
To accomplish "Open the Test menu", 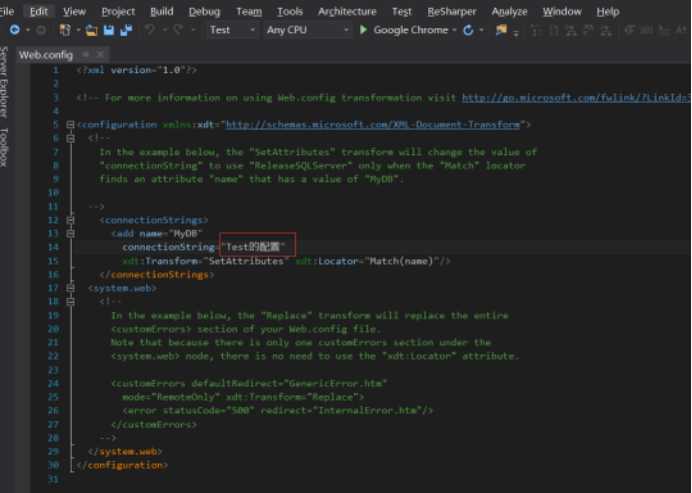I will [402, 11].
